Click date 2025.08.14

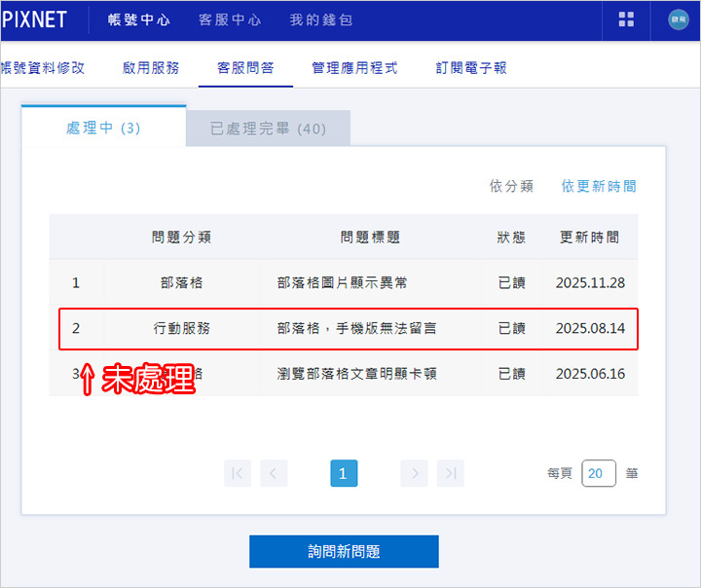(590, 328)
